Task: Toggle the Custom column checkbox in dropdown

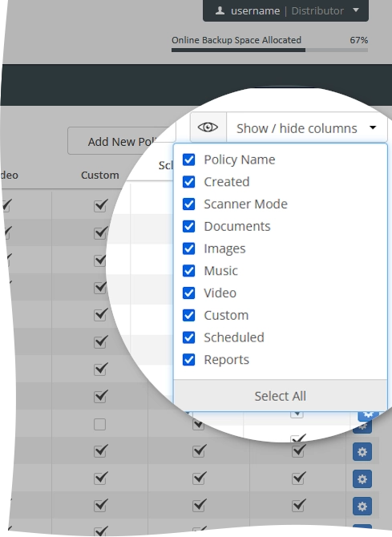Action: 189,316
